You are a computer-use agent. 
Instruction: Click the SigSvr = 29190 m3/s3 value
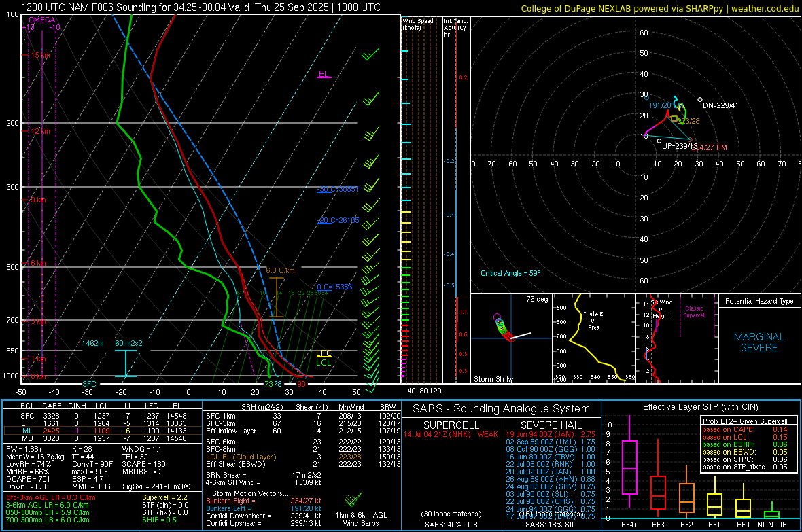tap(158, 486)
